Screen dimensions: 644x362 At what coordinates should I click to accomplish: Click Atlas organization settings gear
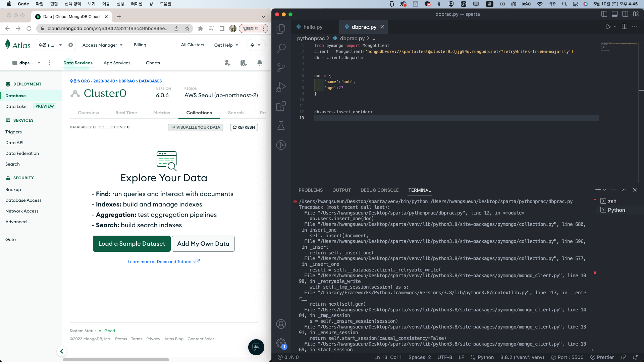(71, 45)
